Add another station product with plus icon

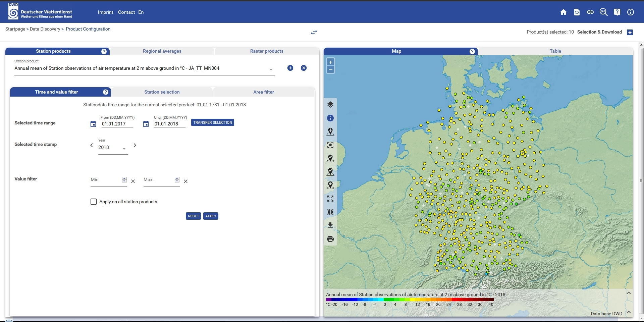tap(290, 68)
